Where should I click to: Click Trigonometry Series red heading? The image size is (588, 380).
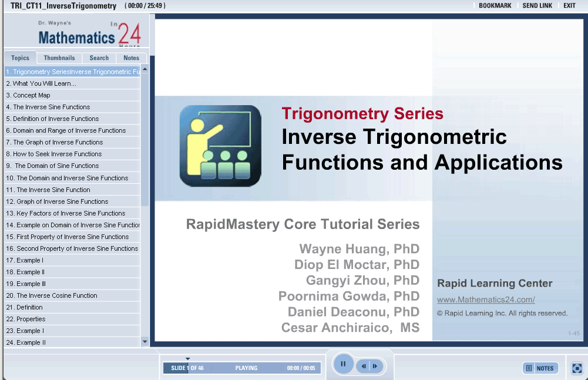(362, 113)
